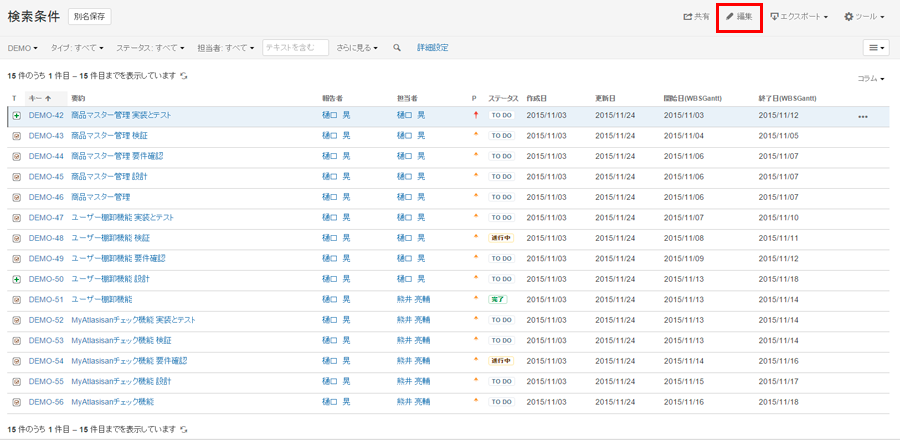Click the issue type icon of DEMO-55
900x440 pixels.
(17, 381)
